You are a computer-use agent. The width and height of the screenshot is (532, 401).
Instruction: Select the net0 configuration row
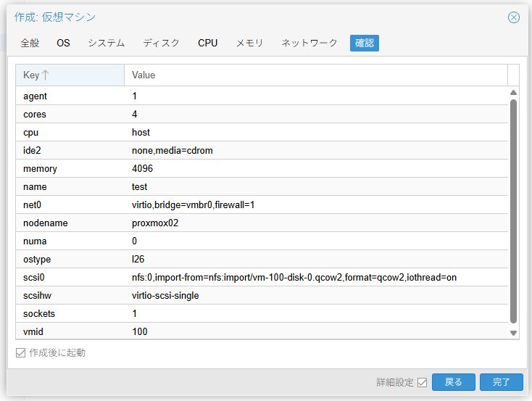(261, 205)
